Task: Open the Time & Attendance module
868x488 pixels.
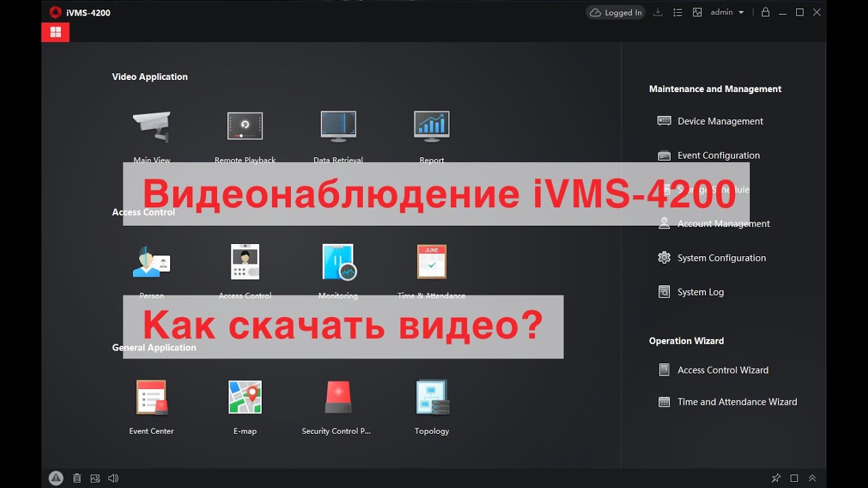Action: click(x=431, y=262)
